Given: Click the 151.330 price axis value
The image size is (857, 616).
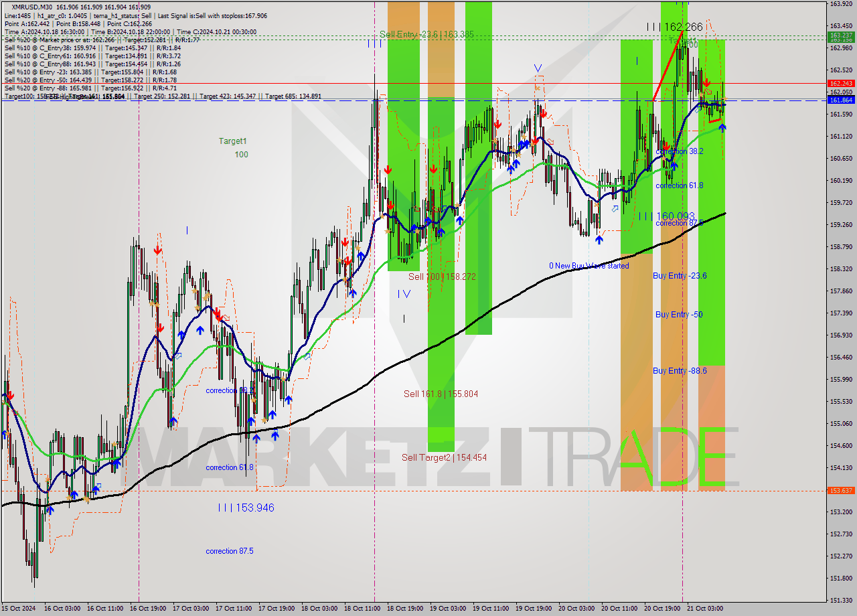Looking at the screenshot, I should (841, 601).
